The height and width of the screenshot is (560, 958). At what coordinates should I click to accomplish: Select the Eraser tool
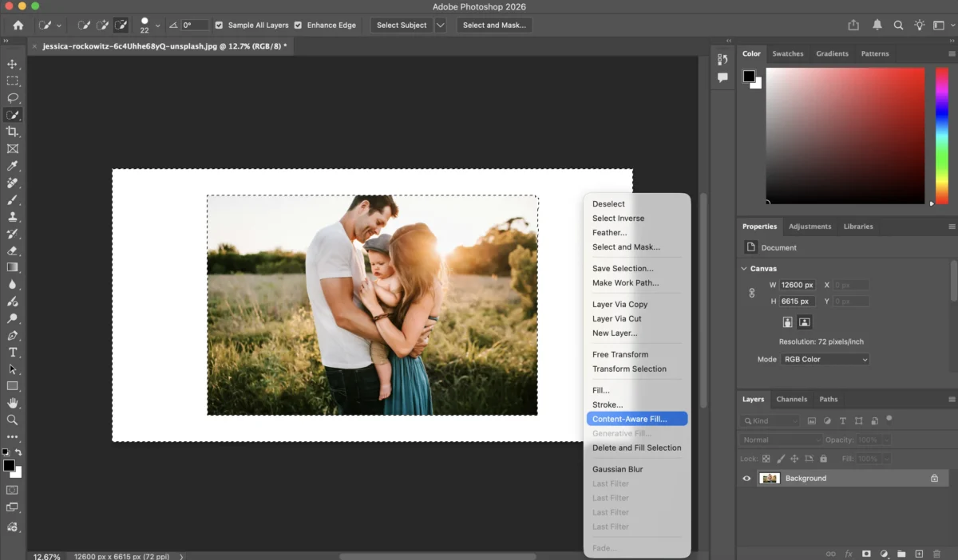pos(12,250)
